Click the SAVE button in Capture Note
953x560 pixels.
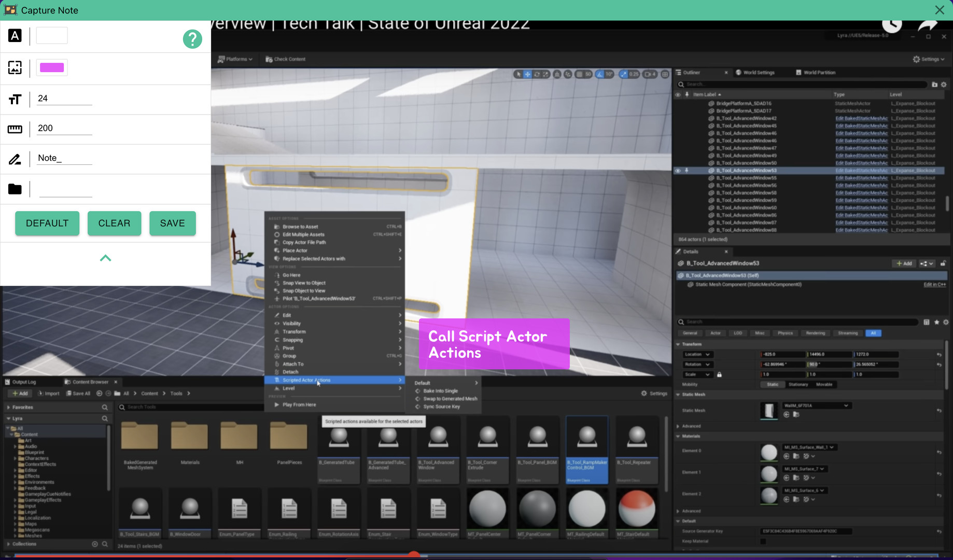[172, 223]
